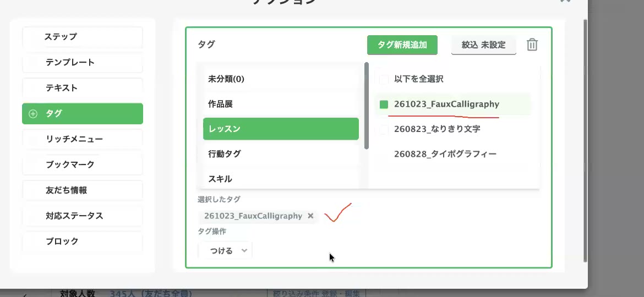Select the 対応ステータス action item
The height and width of the screenshot is (297, 644).
click(83, 216)
